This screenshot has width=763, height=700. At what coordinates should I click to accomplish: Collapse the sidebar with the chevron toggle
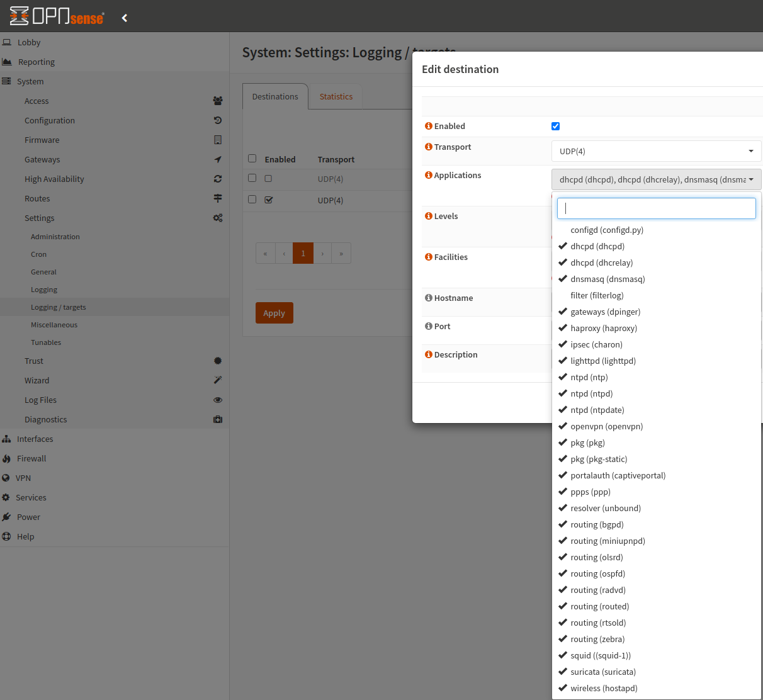click(125, 18)
